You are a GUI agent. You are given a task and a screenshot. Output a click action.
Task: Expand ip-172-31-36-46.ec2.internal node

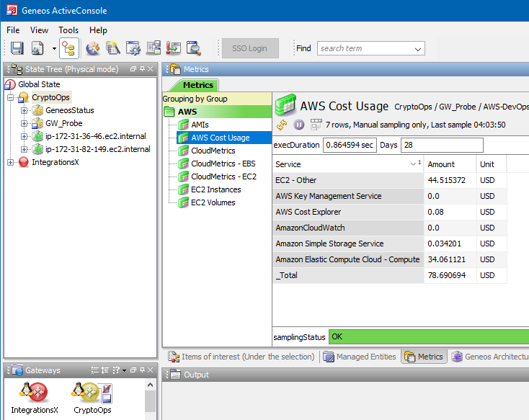click(x=24, y=137)
